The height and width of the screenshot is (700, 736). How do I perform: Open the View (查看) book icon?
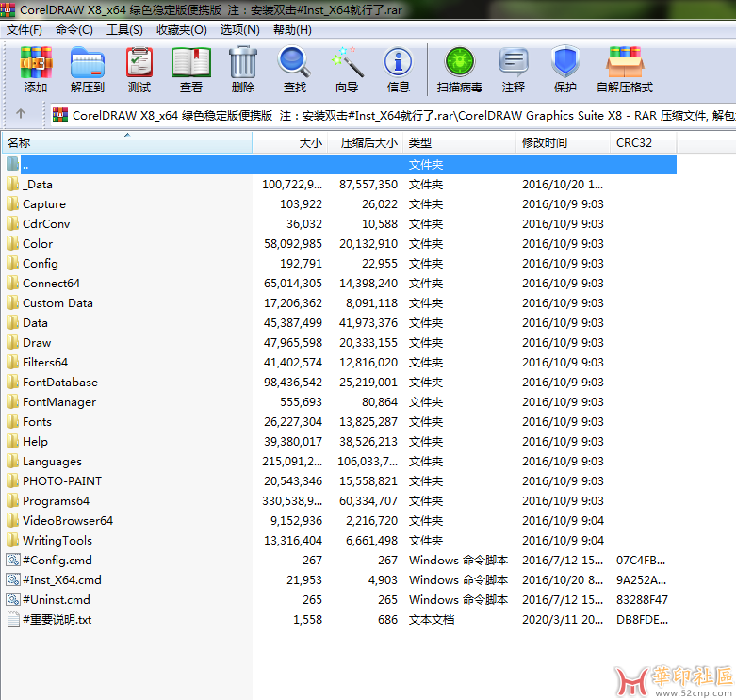[191, 62]
